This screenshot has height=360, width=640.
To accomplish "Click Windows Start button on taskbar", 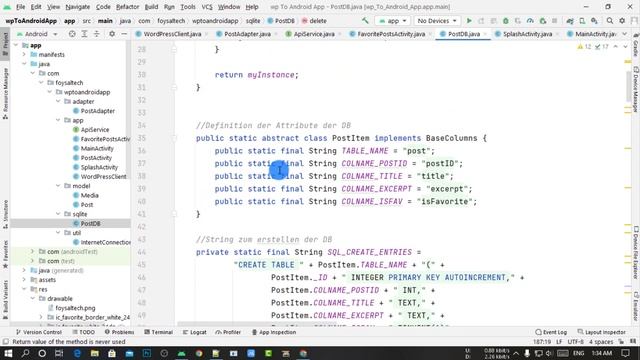I will [x=8, y=353].
